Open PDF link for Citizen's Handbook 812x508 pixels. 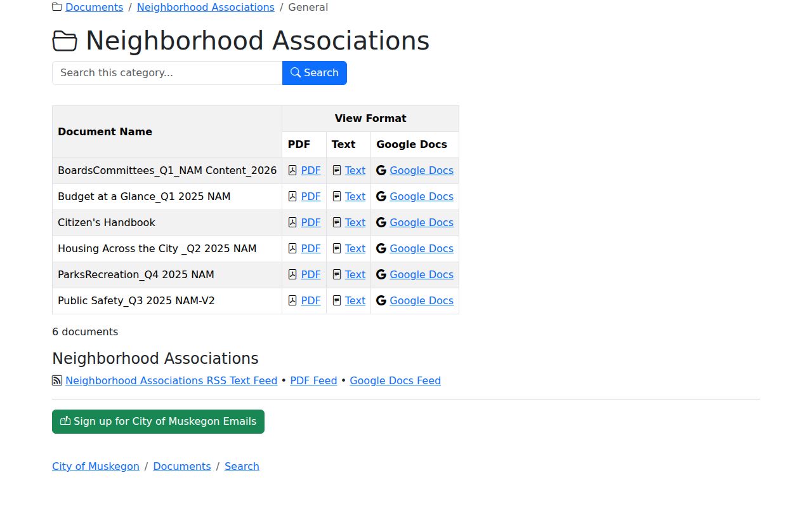pyautogui.click(x=311, y=222)
